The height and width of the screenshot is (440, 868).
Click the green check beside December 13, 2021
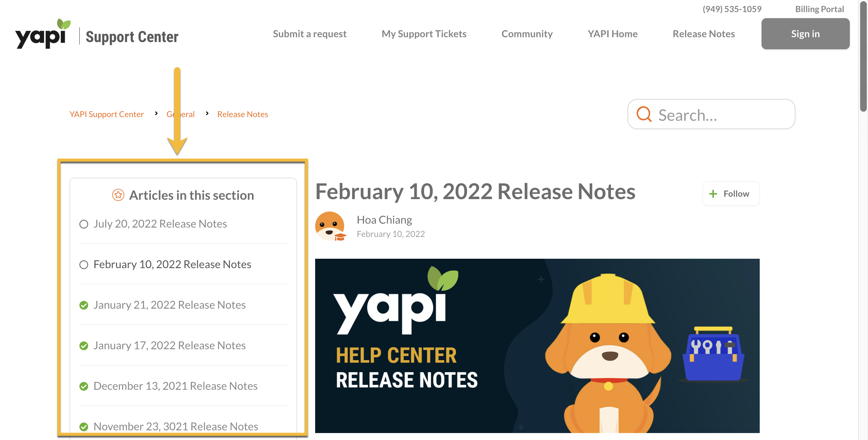[83, 386]
